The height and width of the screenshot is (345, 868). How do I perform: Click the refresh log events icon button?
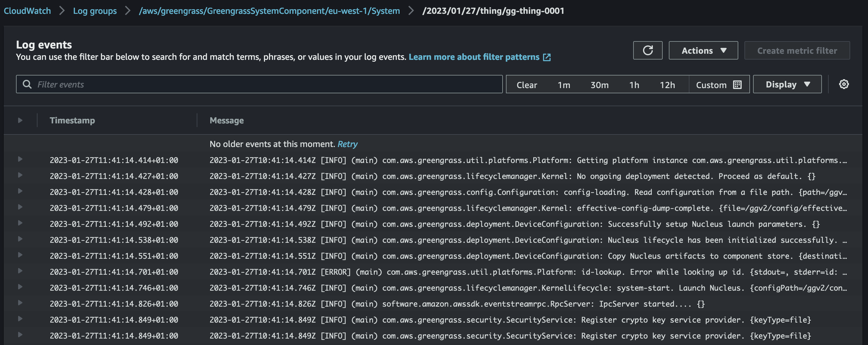[648, 50]
